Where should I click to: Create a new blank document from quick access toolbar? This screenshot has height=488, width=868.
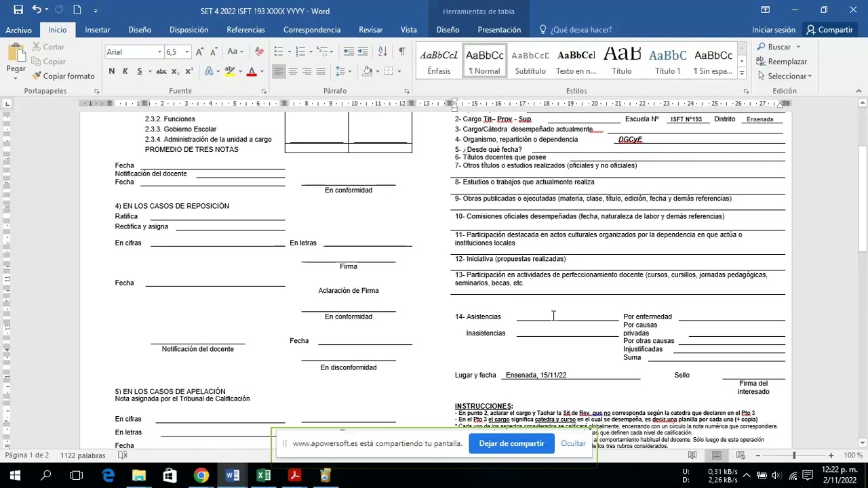click(77, 10)
